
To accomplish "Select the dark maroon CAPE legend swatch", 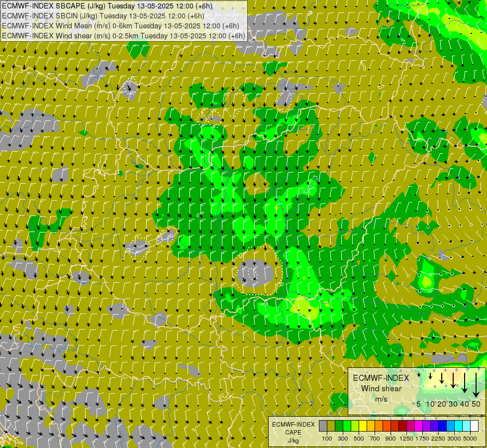I will pyautogui.click(x=403, y=426).
